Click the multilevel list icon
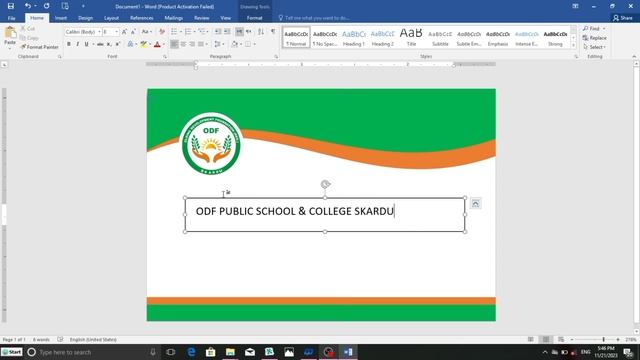This screenshot has height=360, width=640. (x=202, y=32)
